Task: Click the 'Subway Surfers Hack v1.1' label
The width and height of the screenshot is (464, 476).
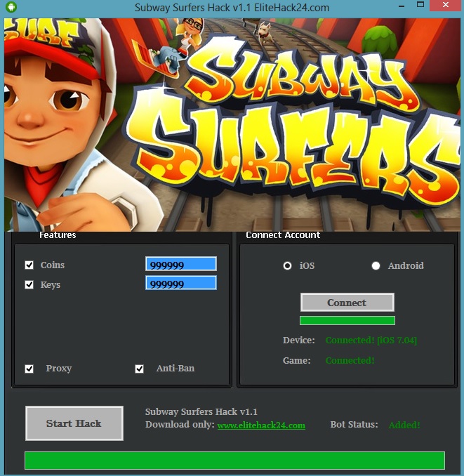Action: click(x=201, y=411)
